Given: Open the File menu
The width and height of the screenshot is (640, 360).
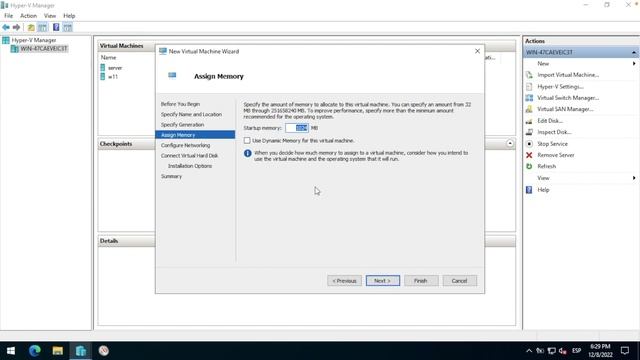Looking at the screenshot, I should [x=9, y=16].
